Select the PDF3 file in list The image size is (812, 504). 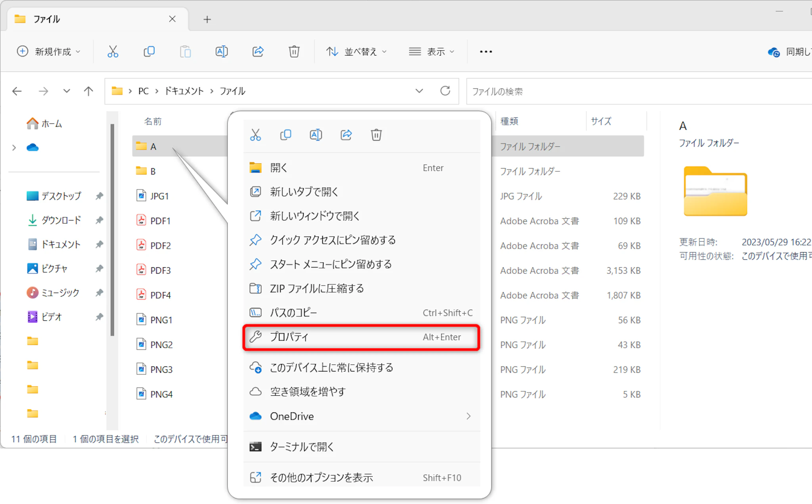coord(160,270)
